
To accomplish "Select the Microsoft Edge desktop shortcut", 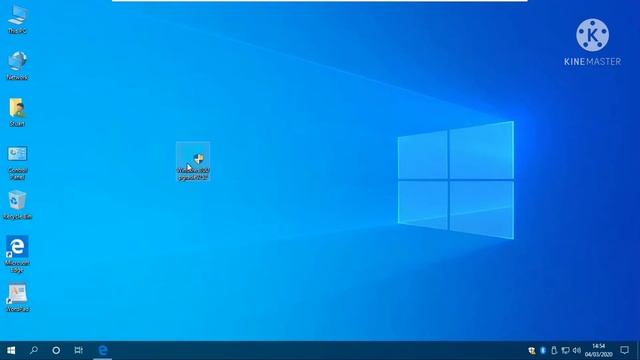I will (17, 254).
